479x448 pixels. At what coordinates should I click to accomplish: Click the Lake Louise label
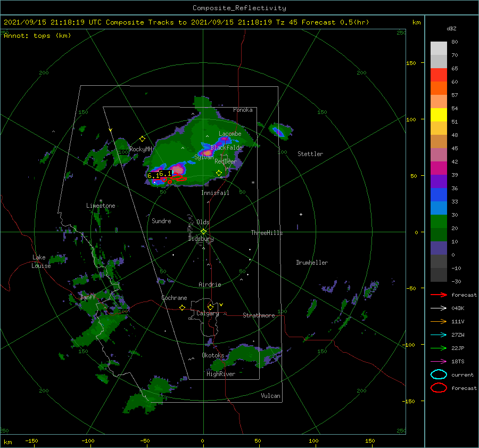[41, 262]
